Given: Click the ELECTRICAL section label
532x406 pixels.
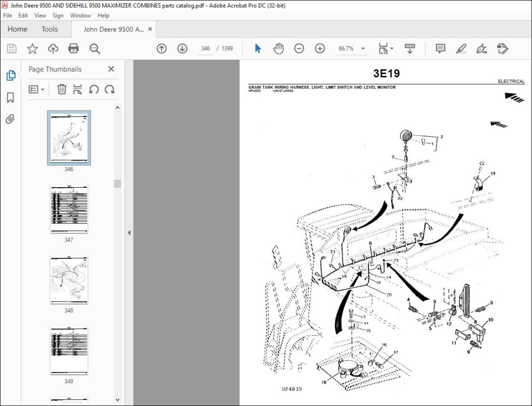Looking at the screenshot, I should pos(511,81).
